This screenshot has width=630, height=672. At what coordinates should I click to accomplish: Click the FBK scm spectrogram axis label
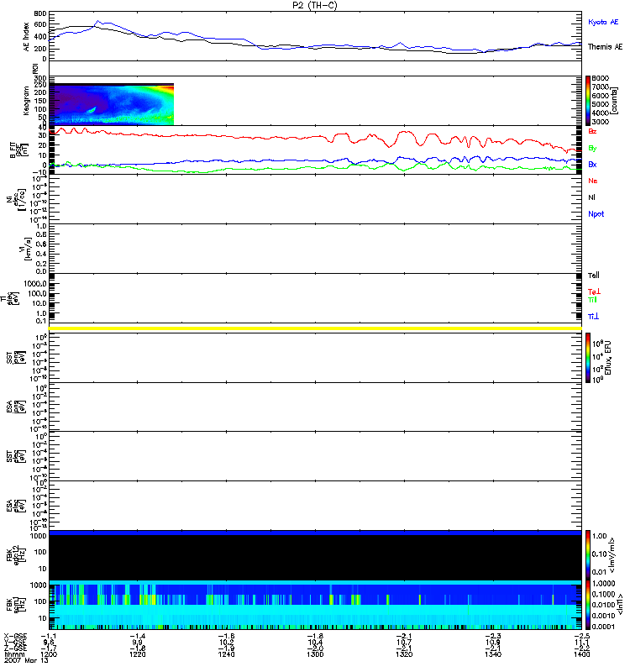pos(16,605)
